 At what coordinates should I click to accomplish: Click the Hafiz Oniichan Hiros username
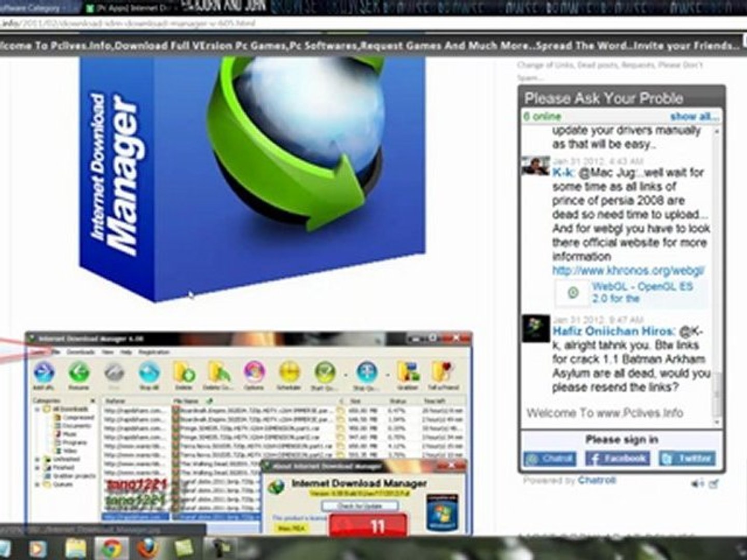tap(614, 331)
